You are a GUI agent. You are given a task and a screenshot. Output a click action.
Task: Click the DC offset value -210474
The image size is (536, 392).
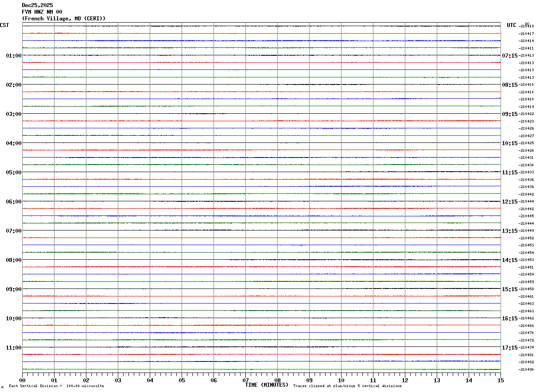point(526,347)
